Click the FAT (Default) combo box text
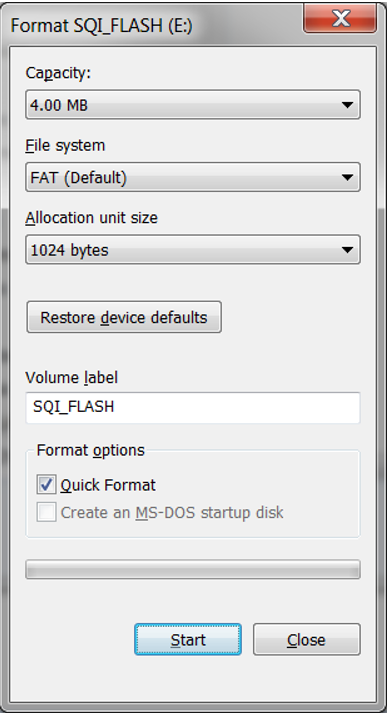Image resolution: width=391 pixels, height=715 pixels. point(78,177)
